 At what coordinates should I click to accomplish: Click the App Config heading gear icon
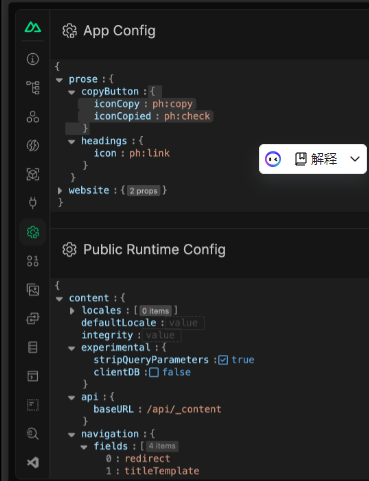69,31
